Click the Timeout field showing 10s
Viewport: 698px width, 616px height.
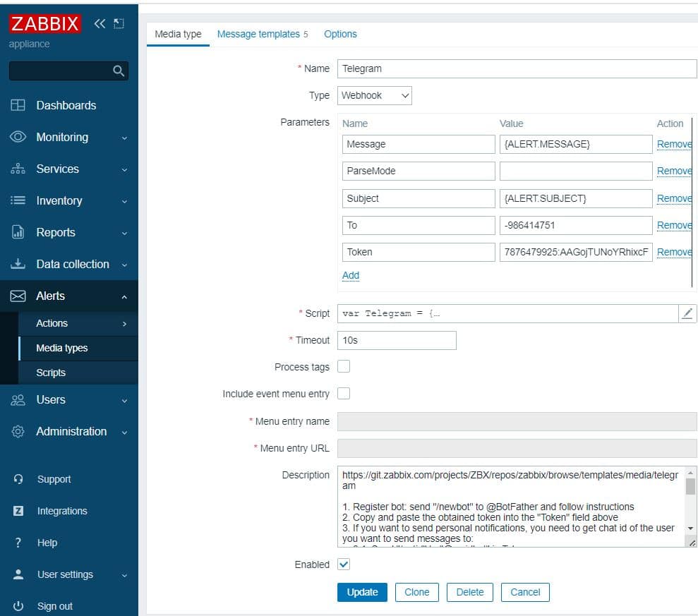(397, 340)
